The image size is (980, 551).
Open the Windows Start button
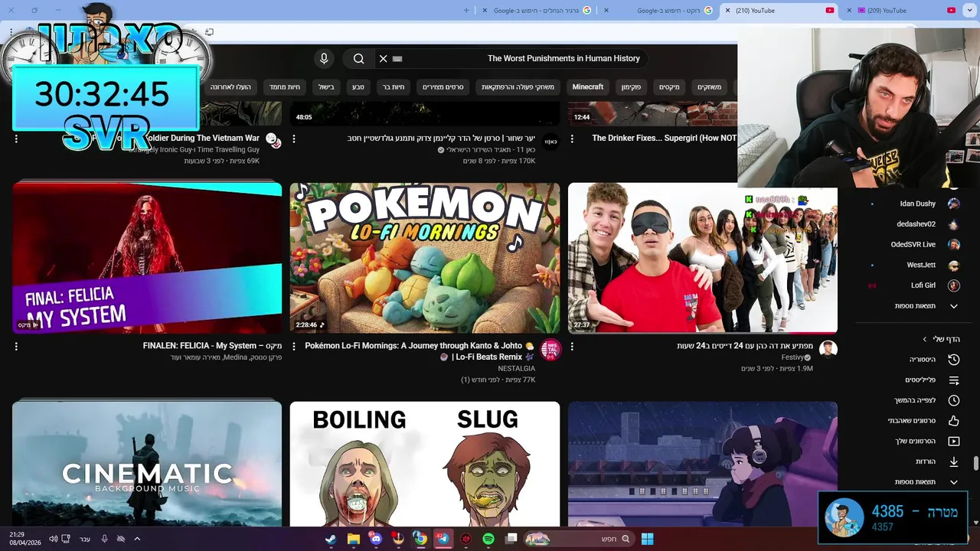647,539
